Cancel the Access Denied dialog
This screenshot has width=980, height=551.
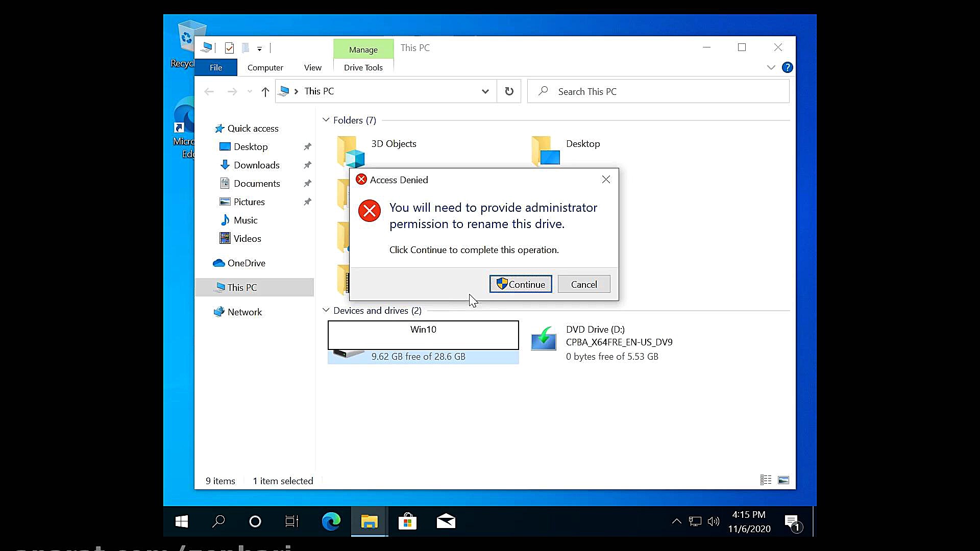tap(583, 284)
